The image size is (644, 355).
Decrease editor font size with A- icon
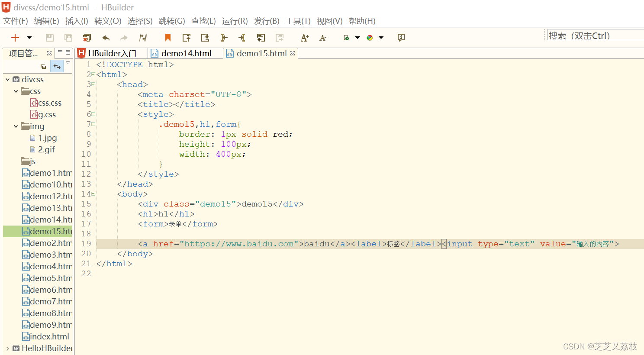[x=323, y=38]
